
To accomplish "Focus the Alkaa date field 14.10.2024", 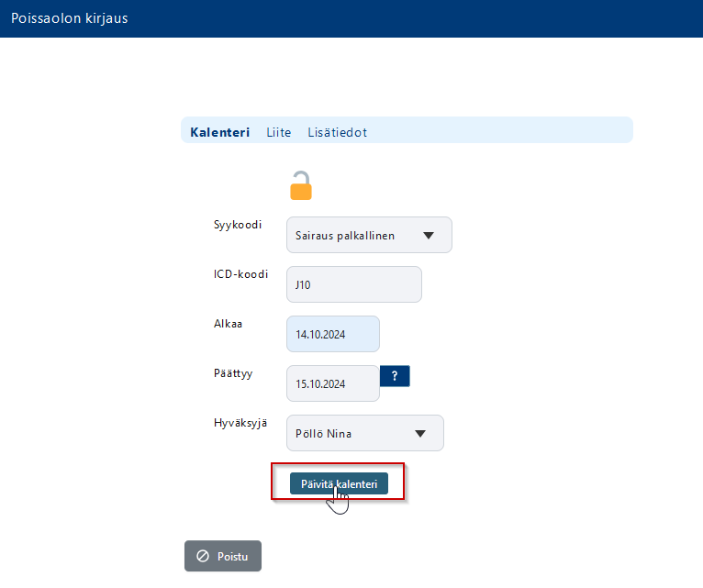I will (x=332, y=334).
